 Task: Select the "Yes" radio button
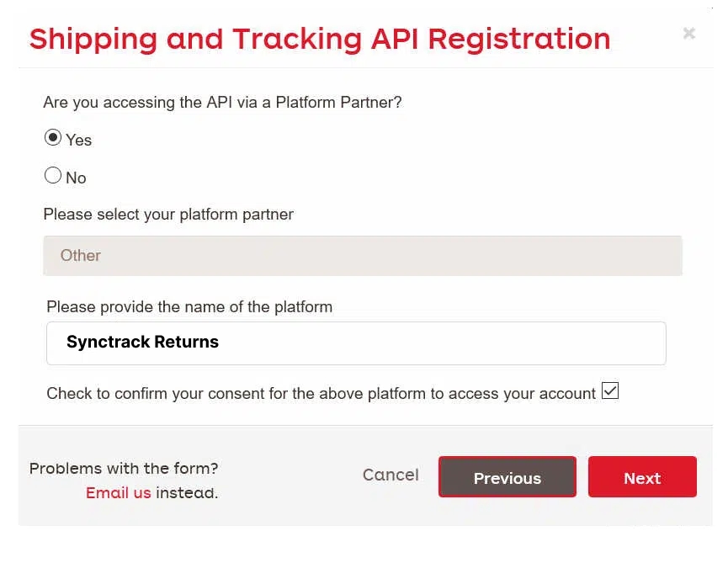coord(53,138)
